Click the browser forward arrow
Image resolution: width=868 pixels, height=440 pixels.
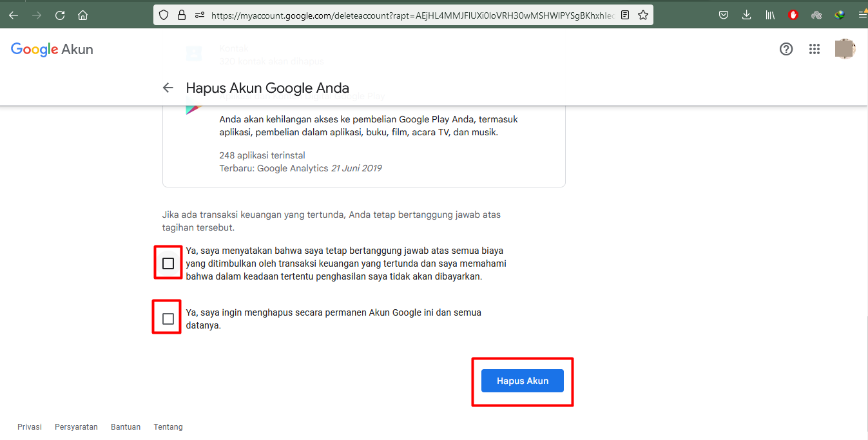tap(37, 15)
